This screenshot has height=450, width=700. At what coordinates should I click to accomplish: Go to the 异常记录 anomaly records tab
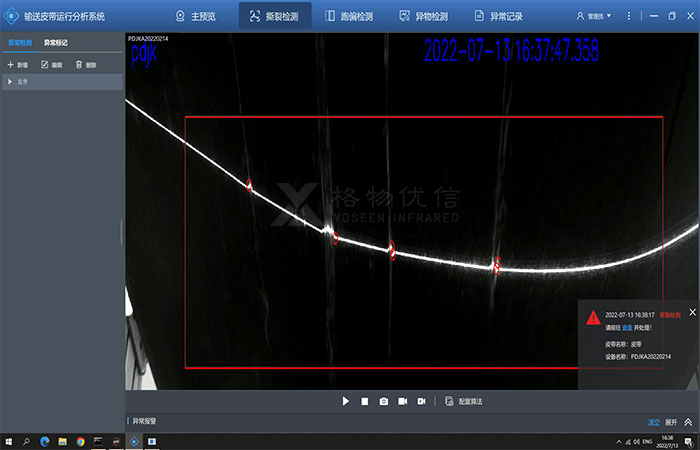pos(499,16)
